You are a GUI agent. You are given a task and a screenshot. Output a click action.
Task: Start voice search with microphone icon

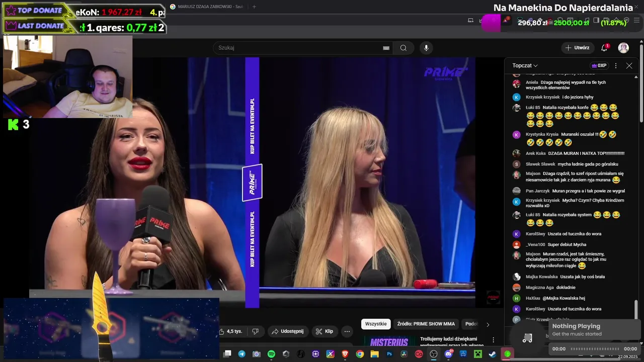[426, 48]
